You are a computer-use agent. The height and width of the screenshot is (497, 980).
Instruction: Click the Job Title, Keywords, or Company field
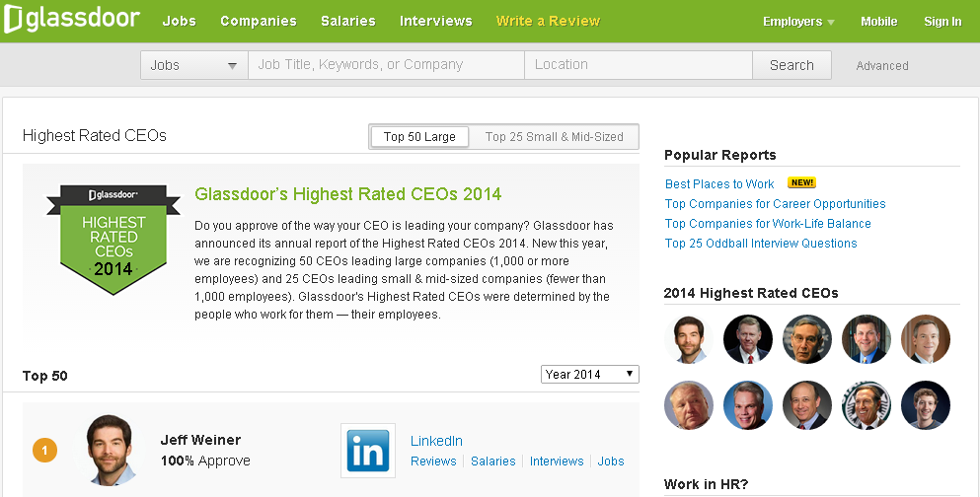tap(385, 65)
